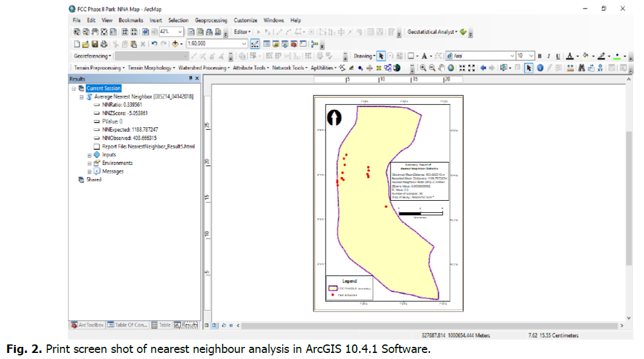Expand the Inputs tree node
The width and height of the screenshot is (644, 359).
pos(90,155)
